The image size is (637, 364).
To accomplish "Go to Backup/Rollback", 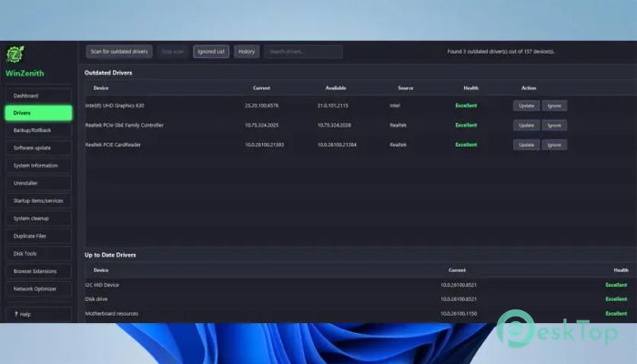I will (x=38, y=130).
